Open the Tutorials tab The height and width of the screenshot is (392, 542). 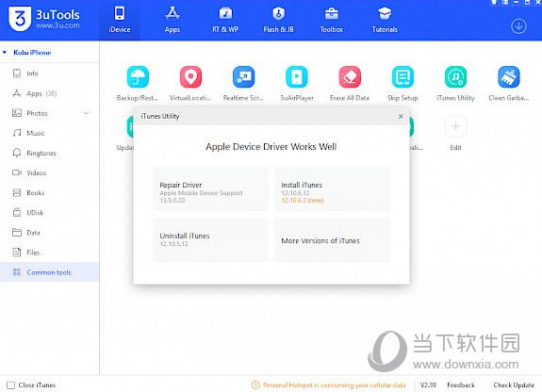(385, 20)
